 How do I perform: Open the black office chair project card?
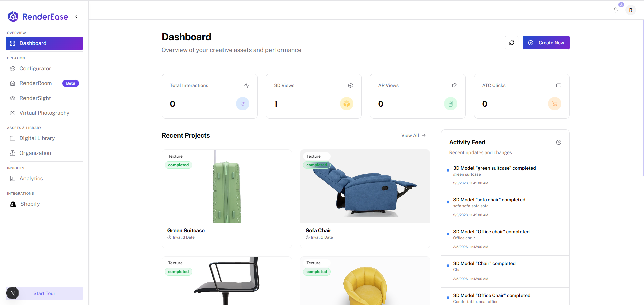227,281
